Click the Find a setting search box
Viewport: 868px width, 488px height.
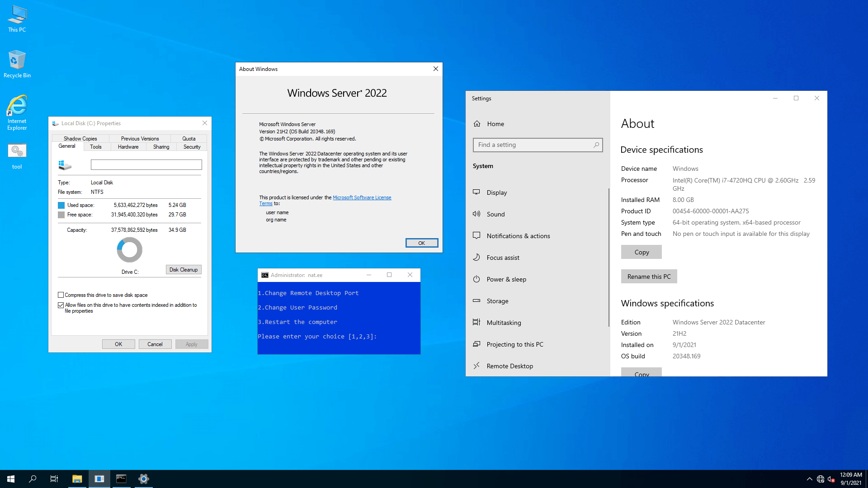click(533, 145)
